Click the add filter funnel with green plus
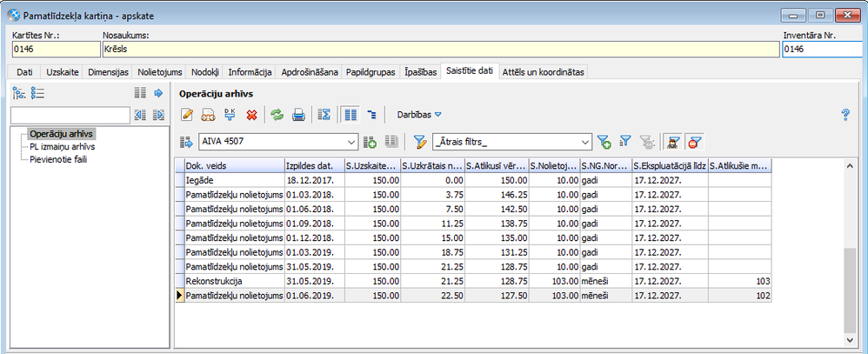Viewport: 868px width, 354px height. click(x=604, y=142)
